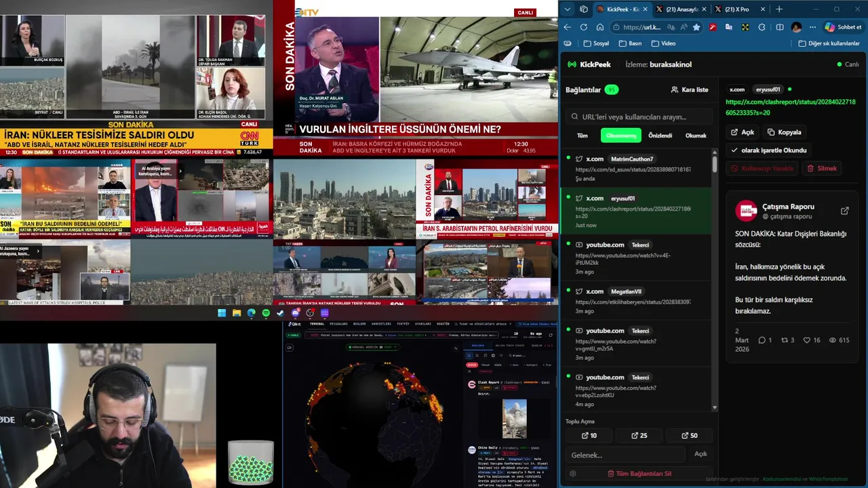Click the retweet icon on tweet card

(785, 340)
